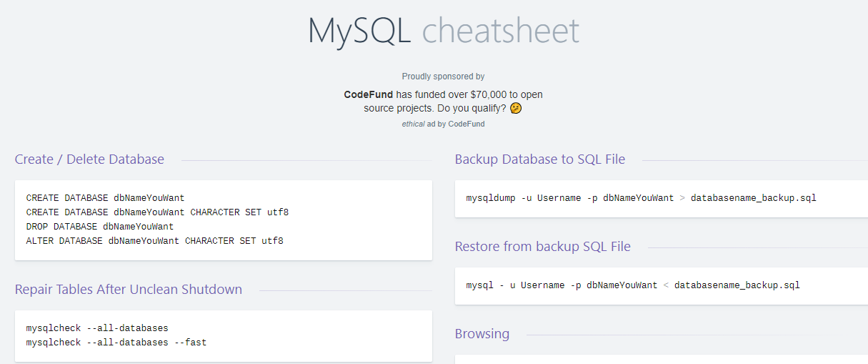Image resolution: width=868 pixels, height=364 pixels.
Task: Click the mysqldump backup command code
Action: click(x=641, y=198)
